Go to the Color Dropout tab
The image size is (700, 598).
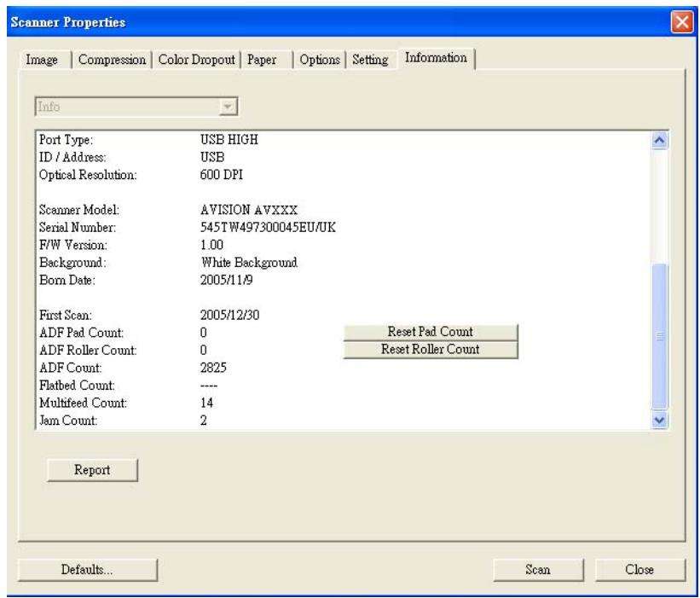tap(196, 60)
